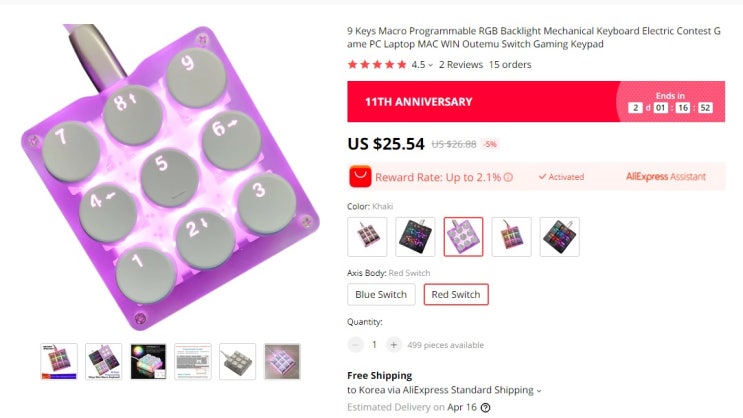This screenshot has height=418, width=743.
Task: Choose the selected purple keypad color swatch
Action: [463, 237]
